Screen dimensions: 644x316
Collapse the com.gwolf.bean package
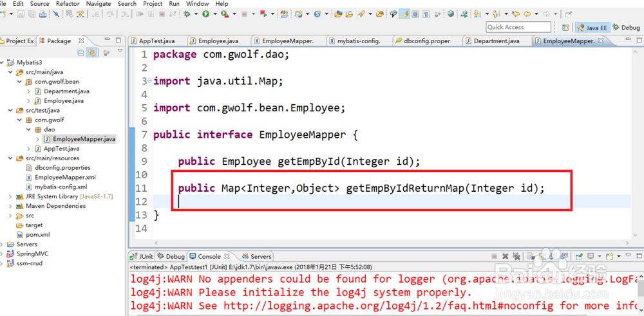tap(19, 82)
